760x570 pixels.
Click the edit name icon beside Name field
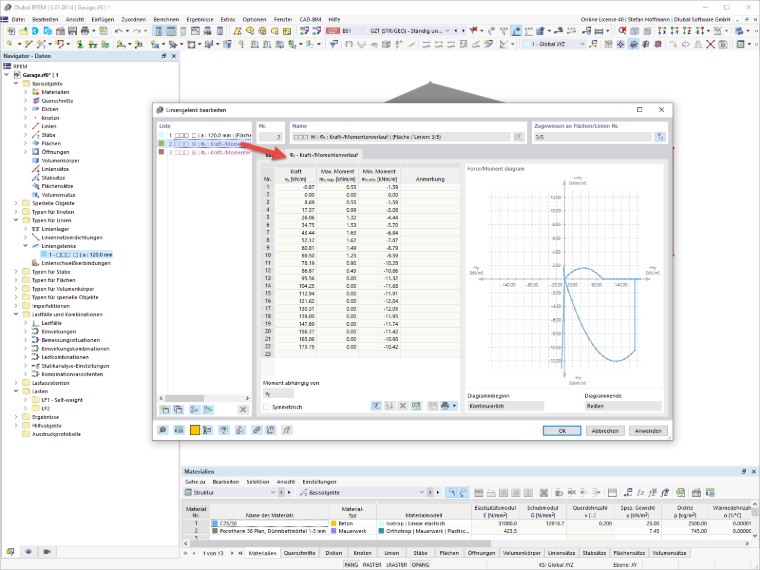[519, 137]
